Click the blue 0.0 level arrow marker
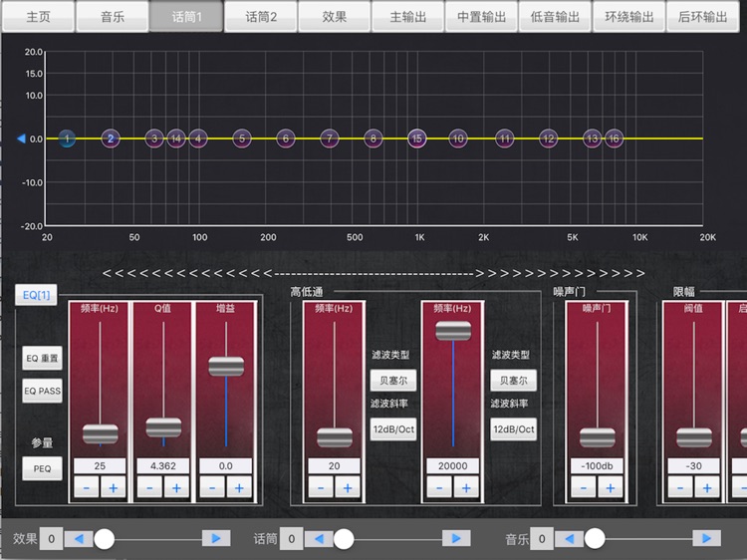 click(21, 139)
